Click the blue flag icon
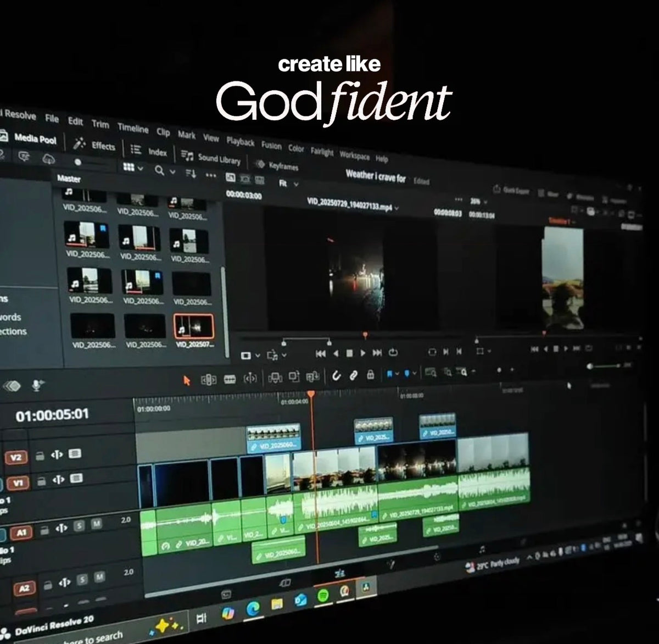Screen dimensions: 659x644 click(390, 374)
